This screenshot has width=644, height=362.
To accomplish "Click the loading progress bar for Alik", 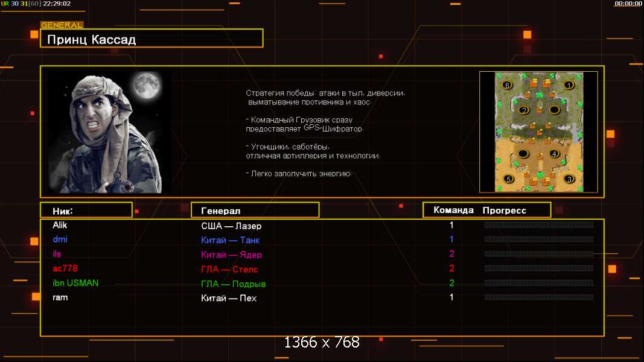I will coord(539,225).
